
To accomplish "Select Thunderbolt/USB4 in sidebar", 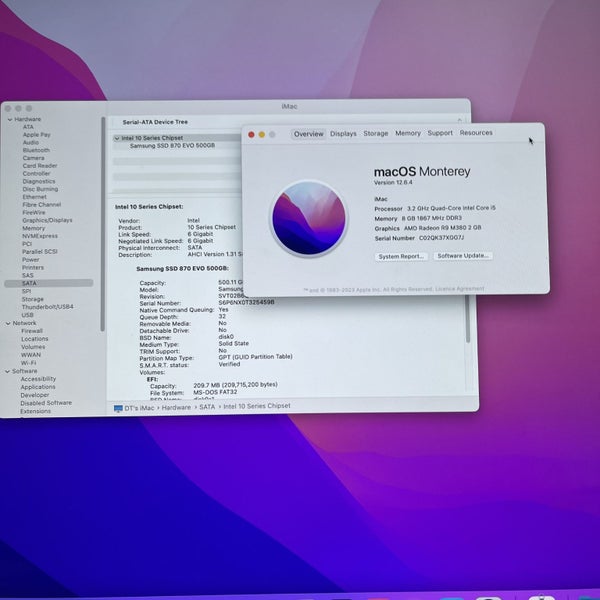I will (47, 307).
